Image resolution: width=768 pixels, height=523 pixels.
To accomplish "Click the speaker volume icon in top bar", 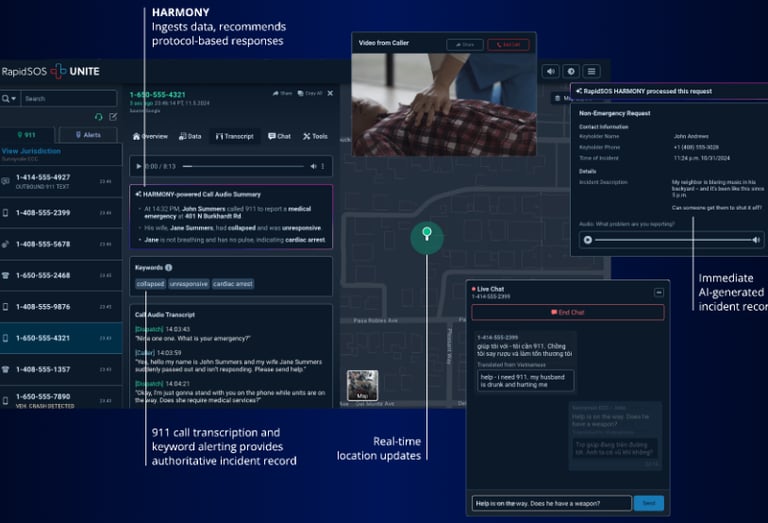I will pos(551,71).
